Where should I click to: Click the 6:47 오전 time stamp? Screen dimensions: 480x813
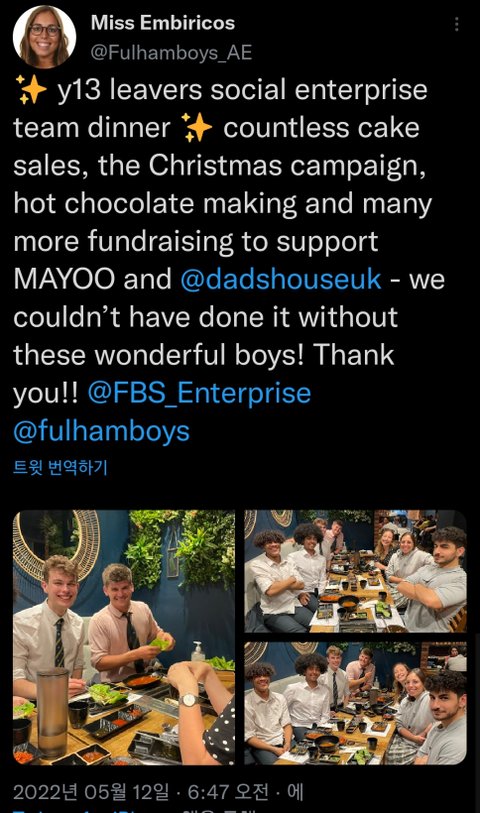pos(228,792)
